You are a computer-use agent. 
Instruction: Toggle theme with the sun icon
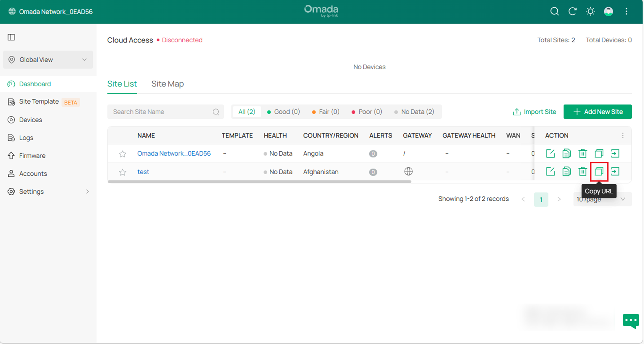coord(590,11)
